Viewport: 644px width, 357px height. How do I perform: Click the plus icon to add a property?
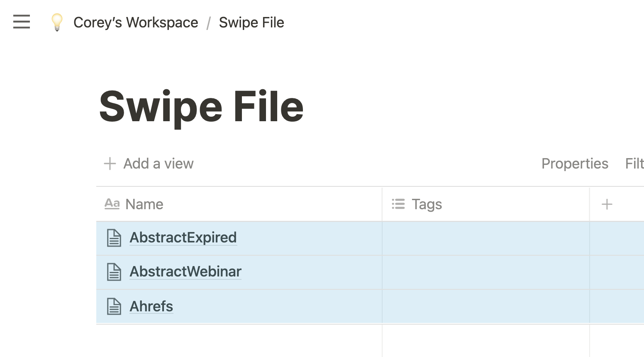coord(607,204)
